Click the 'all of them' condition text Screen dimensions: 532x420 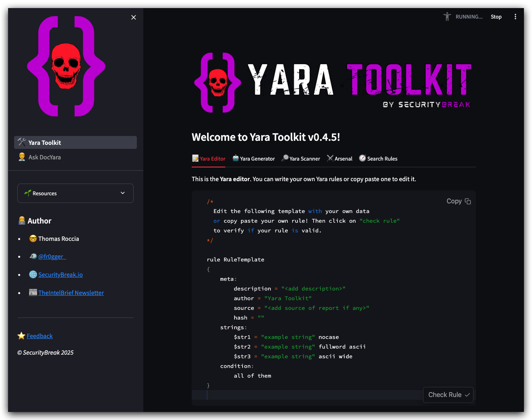(x=252, y=376)
